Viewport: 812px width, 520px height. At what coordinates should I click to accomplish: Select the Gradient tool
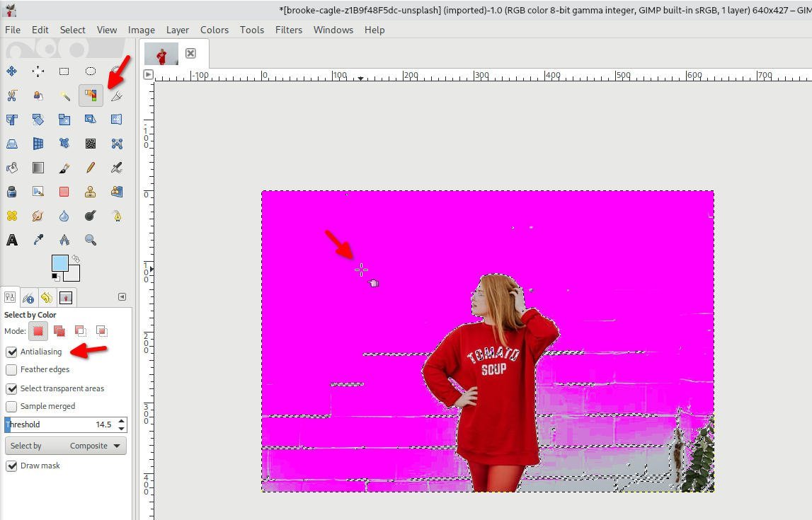pos(38,168)
